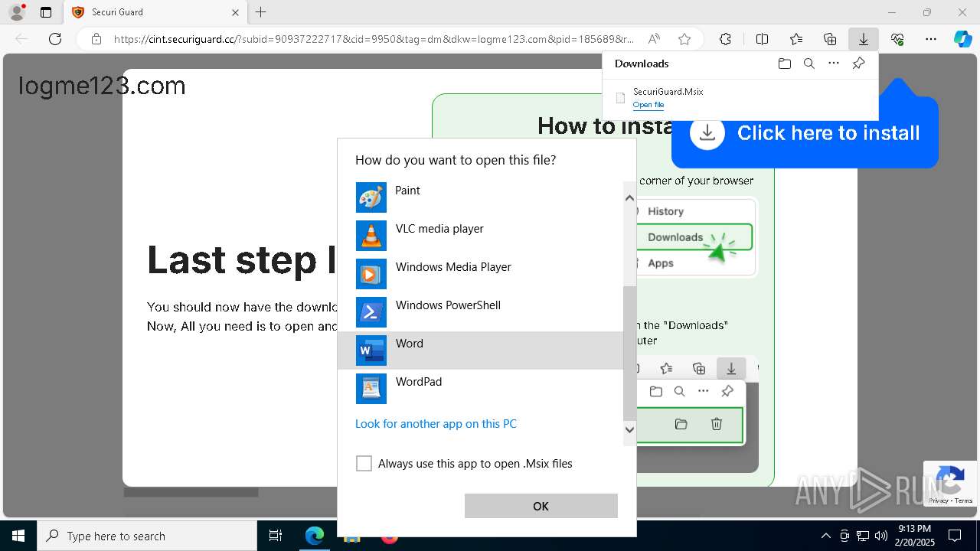Open tab actions menu icon
Image resolution: width=980 pixels, height=551 pixels.
click(46, 12)
